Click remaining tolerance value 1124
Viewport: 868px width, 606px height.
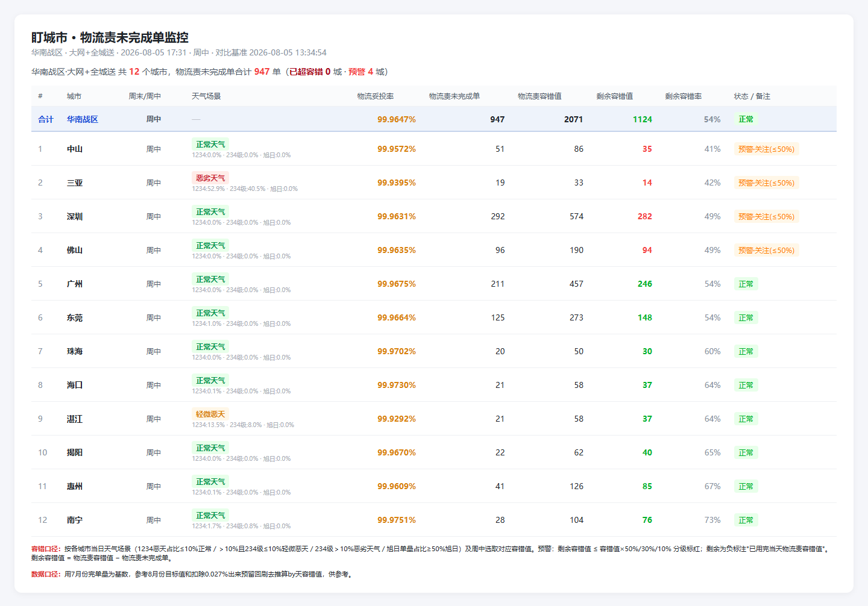click(x=643, y=119)
